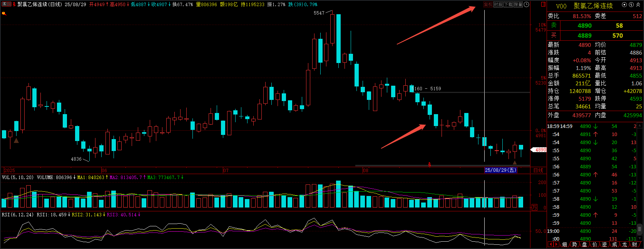This screenshot has height=249, width=644.
Task: Click the magnifier search icon on chart
Action: click(x=4, y=13)
